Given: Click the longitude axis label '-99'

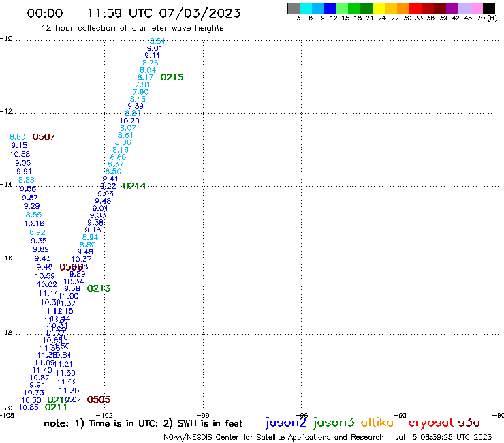Looking at the screenshot, I should [203, 415].
